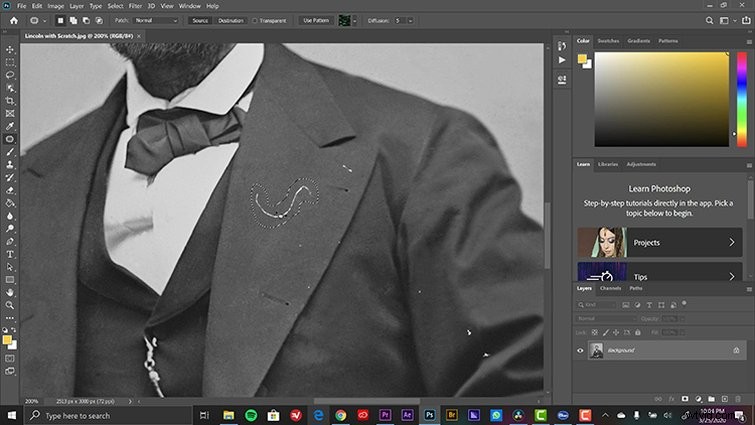
Task: Switch to the Adjustments tab
Action: pyautogui.click(x=641, y=164)
